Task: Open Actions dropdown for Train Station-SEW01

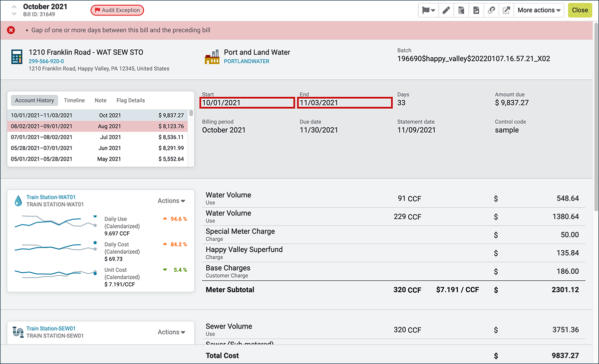Action: 171,332
